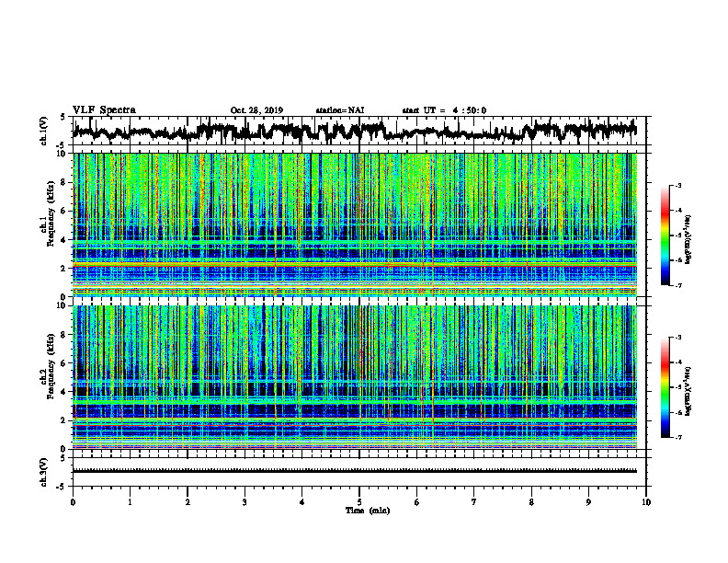This screenshot has height=563, width=728.
Task: Click inside the ch.2 spectrogram panel
Action: coord(355,377)
